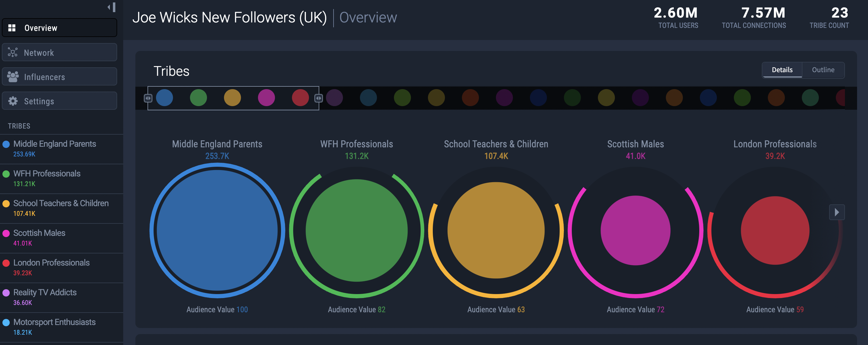Click the WFH Professionals chart title

click(357, 144)
